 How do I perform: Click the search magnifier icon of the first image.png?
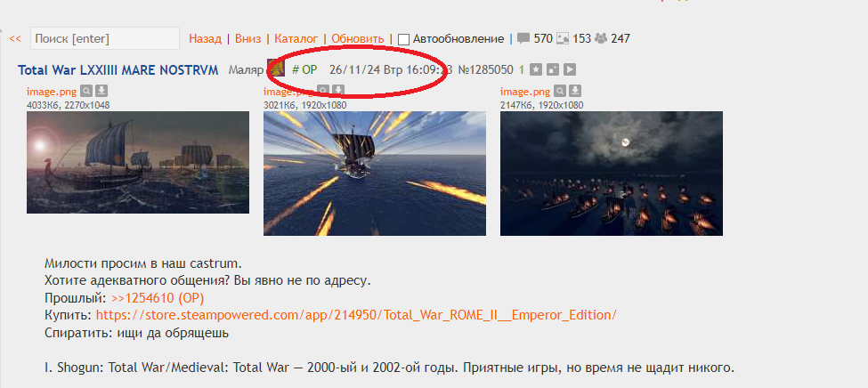[85, 91]
